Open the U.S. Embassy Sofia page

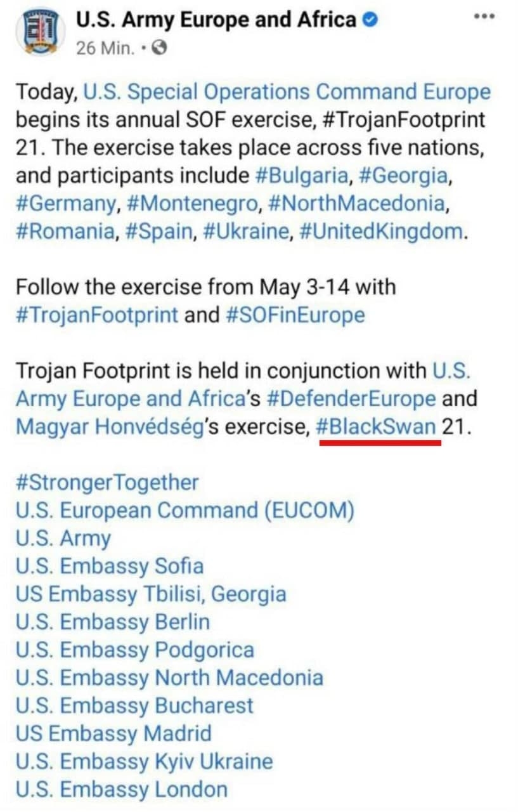(110, 566)
